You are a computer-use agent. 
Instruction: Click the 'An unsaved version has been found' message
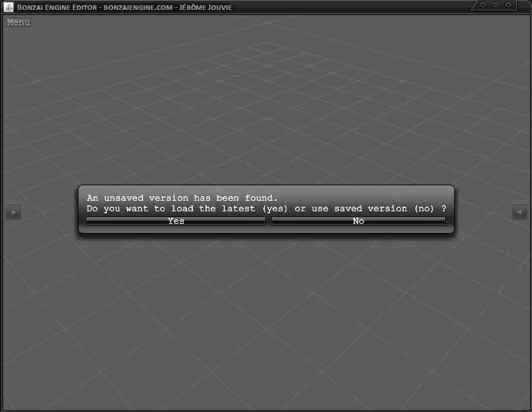(x=182, y=198)
